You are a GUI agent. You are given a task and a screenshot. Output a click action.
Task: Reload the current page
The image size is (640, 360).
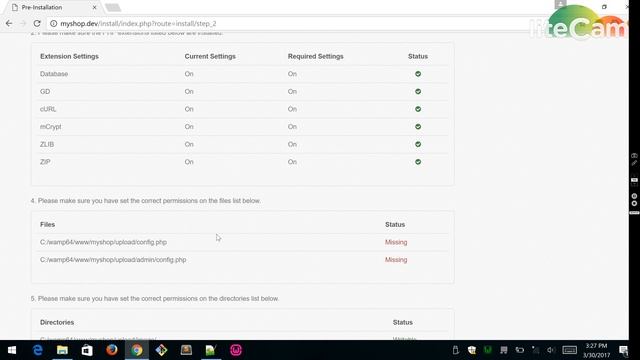pyautogui.click(x=37, y=24)
